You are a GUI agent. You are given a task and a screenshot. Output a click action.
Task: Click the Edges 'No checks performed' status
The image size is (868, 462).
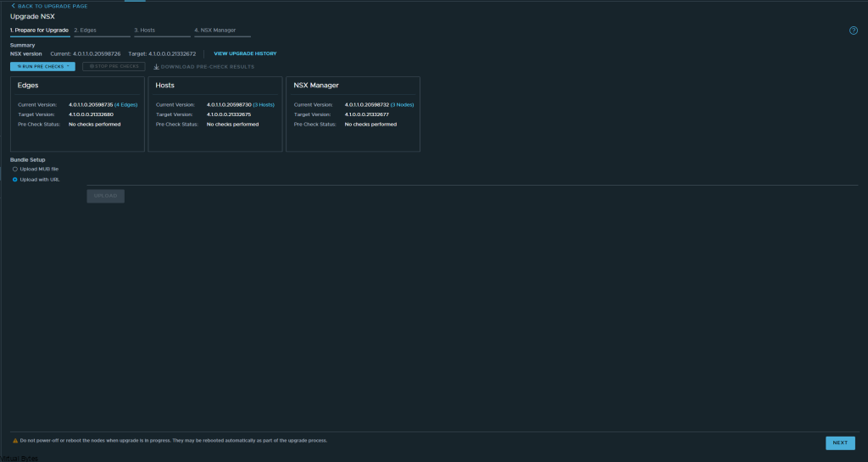(95, 125)
